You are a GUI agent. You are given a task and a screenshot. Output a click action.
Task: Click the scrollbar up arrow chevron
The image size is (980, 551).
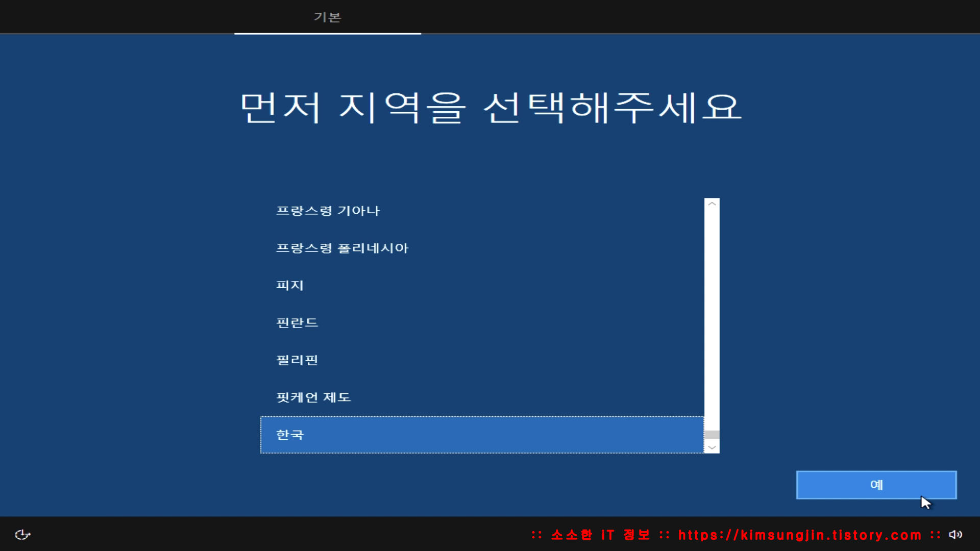point(712,204)
